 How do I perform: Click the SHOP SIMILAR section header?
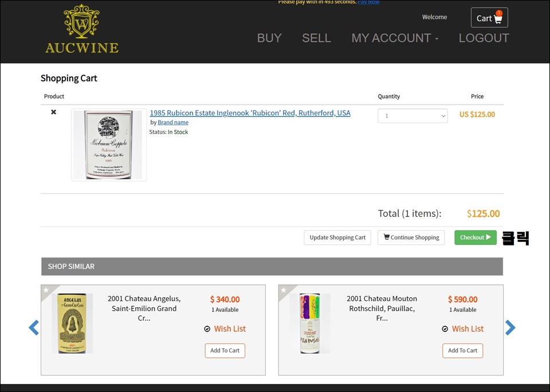point(272,267)
